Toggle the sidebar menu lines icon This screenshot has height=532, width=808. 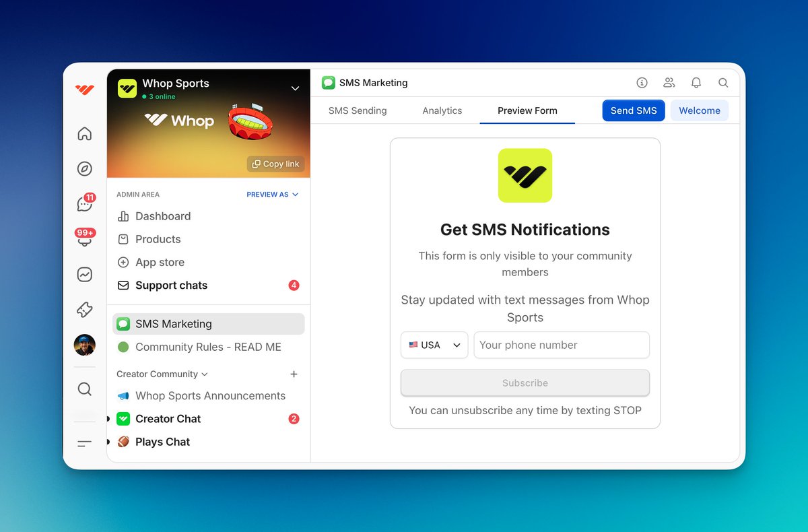point(84,443)
